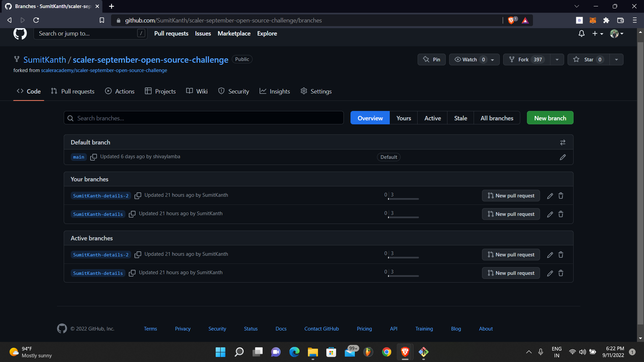Rename SumitKanth-details branch under Active branches
Screen dimensions: 644x362
tap(550, 273)
